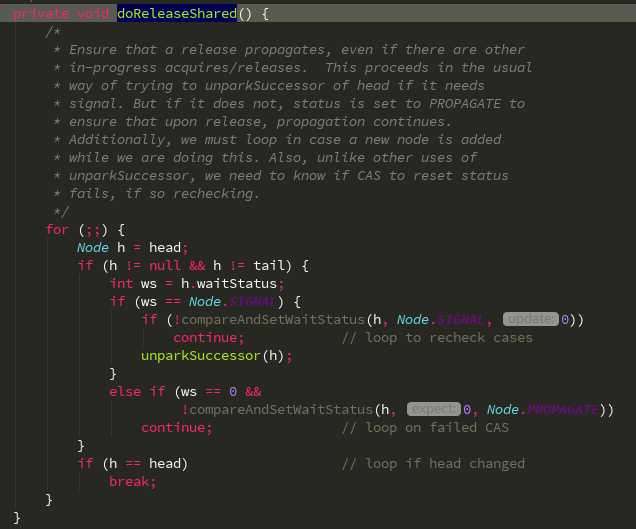Click the highlighted doReleaseShared method name
Image resolution: width=636 pixels, height=529 pixels.
(x=177, y=13)
